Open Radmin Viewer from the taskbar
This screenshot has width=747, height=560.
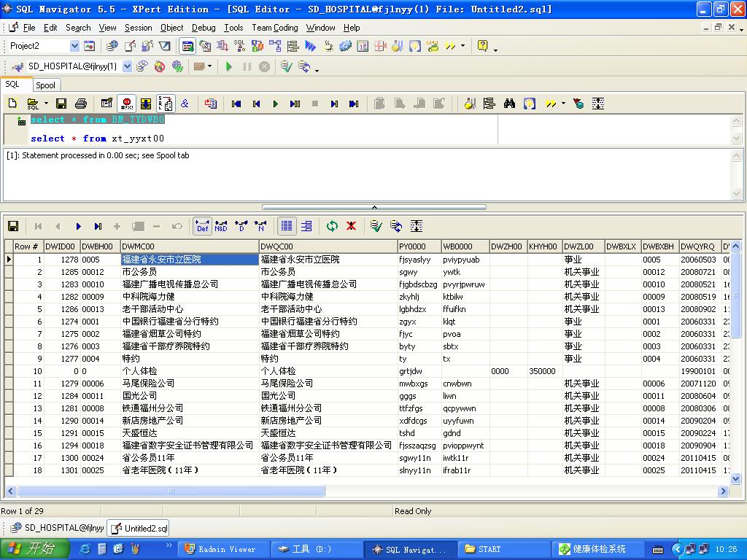click(223, 549)
